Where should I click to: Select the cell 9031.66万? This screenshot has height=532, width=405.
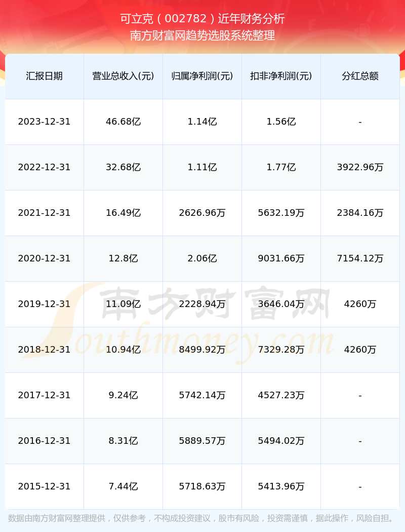(x=281, y=258)
